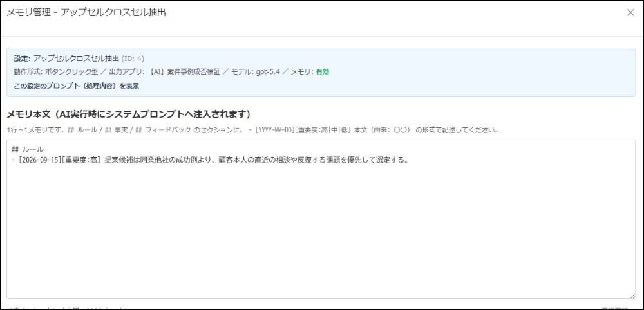Click inside the メモリ本文 text area
Viewport: 644px width, 310px height.
pyautogui.click(x=321, y=219)
